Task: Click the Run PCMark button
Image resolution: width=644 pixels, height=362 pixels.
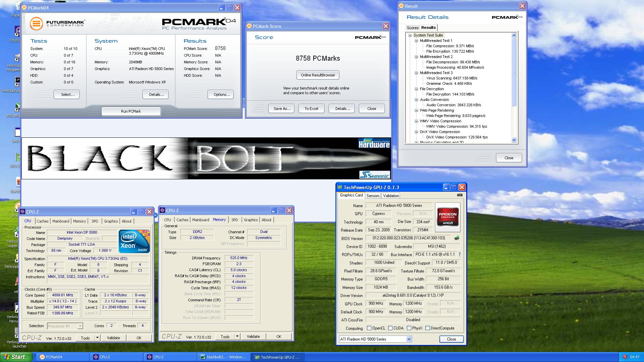Action: point(131,111)
